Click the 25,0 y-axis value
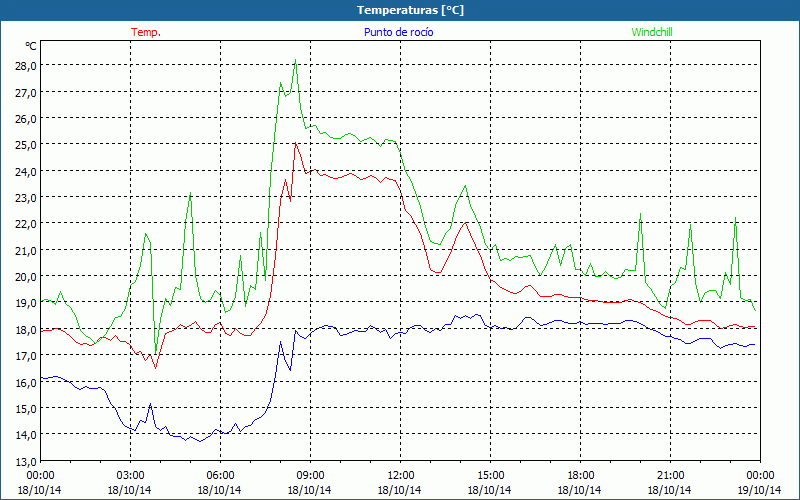800x500 pixels. click(24, 145)
